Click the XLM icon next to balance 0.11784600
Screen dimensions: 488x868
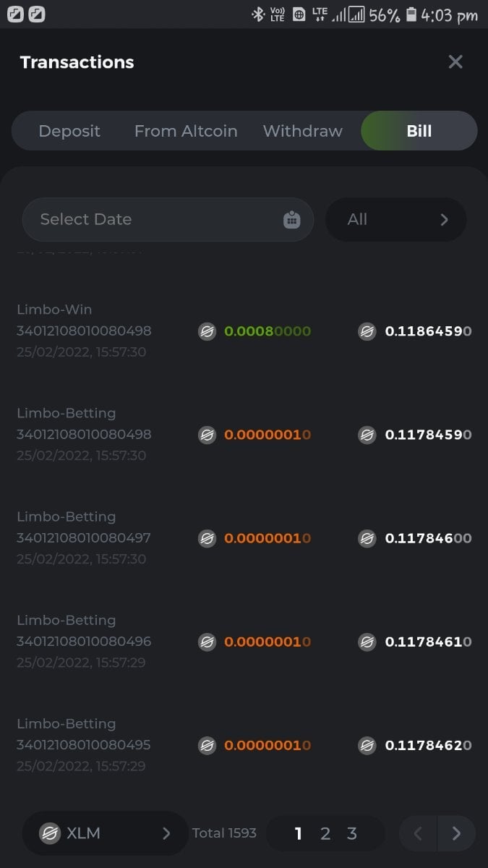point(367,539)
